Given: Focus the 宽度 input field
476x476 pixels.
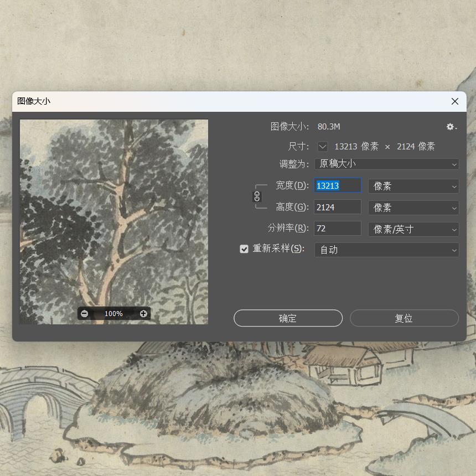Looking at the screenshot, I should (338, 185).
